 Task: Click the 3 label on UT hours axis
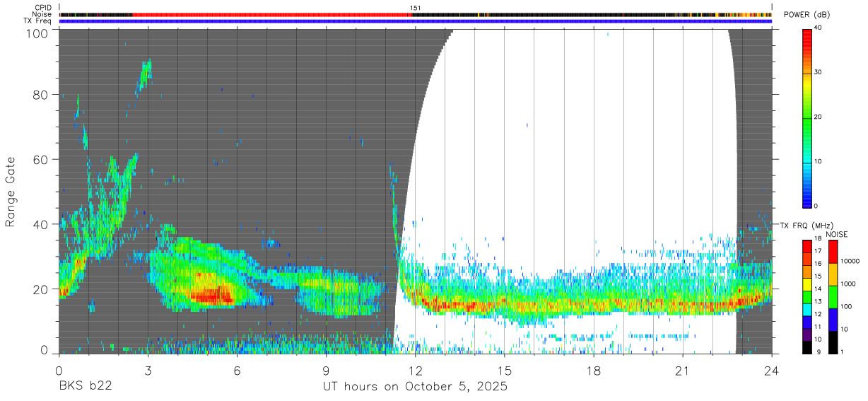click(148, 371)
